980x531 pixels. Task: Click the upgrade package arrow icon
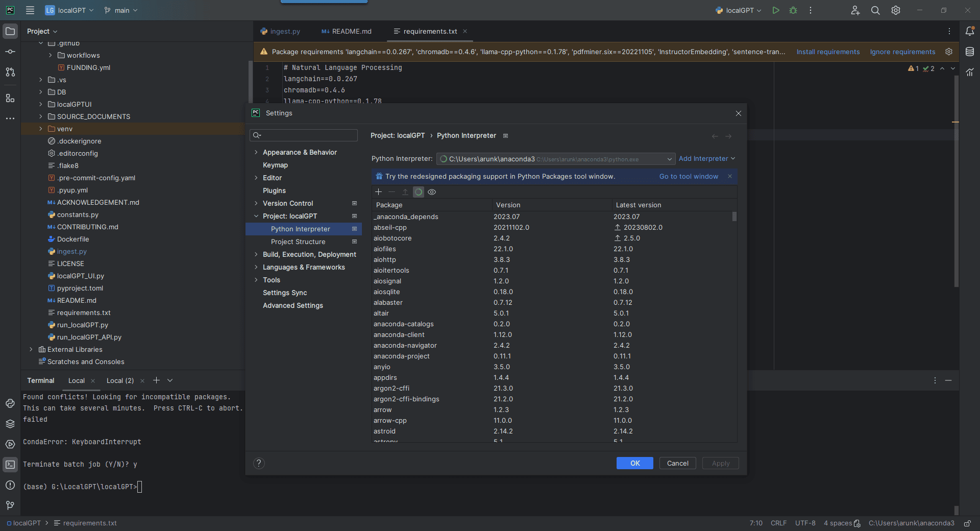point(405,192)
